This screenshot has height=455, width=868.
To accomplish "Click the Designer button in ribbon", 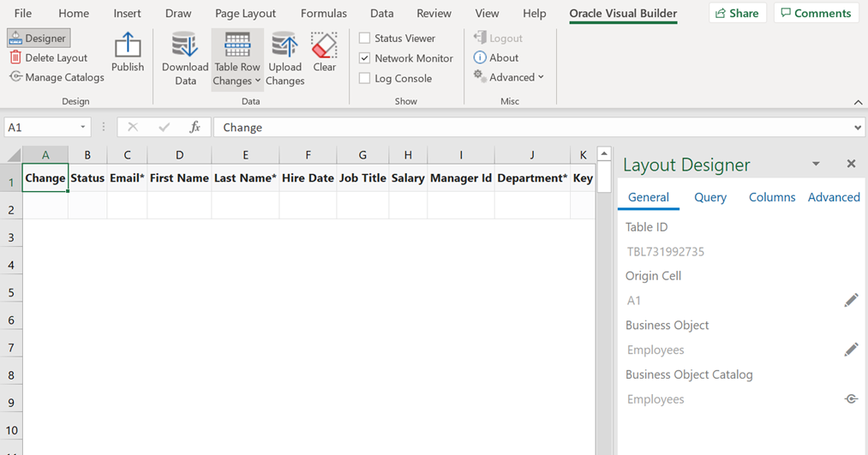I will click(x=39, y=39).
